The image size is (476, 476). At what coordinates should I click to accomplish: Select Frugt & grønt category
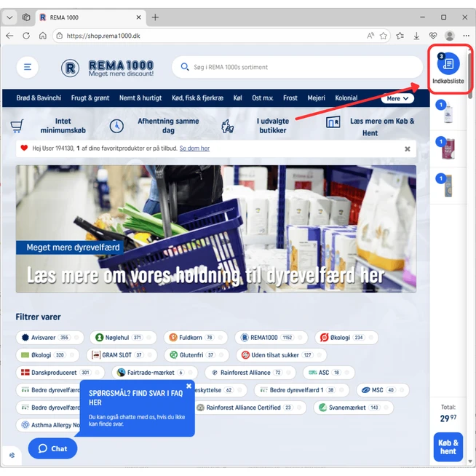(91, 98)
